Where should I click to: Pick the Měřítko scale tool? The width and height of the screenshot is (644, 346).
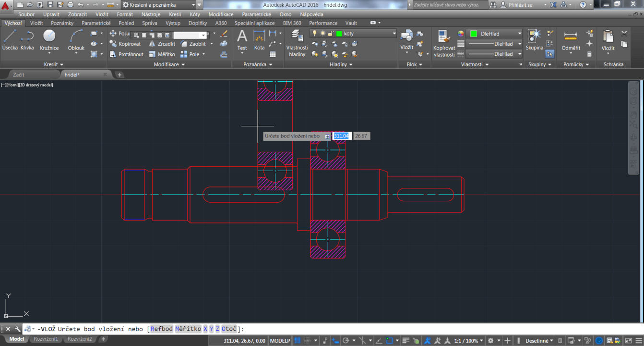tap(162, 54)
